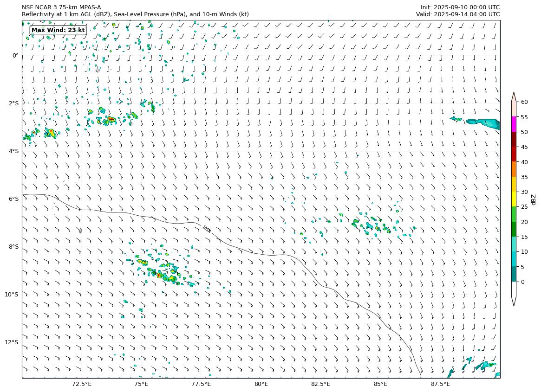The height and width of the screenshot is (392, 541).
Task: Click the NSF NCAR 3.75-km MPAS-A title
Action: (x=61, y=7)
